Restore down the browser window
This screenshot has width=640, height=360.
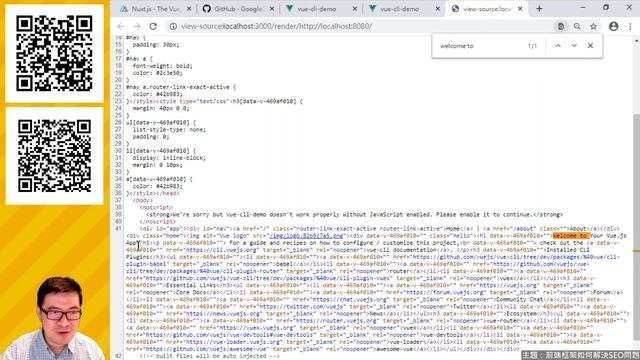(606, 8)
